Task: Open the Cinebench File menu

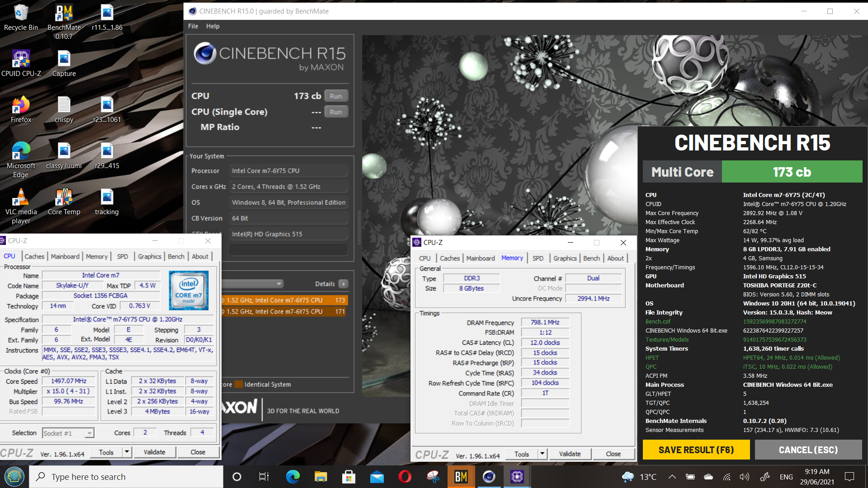Action: [193, 26]
